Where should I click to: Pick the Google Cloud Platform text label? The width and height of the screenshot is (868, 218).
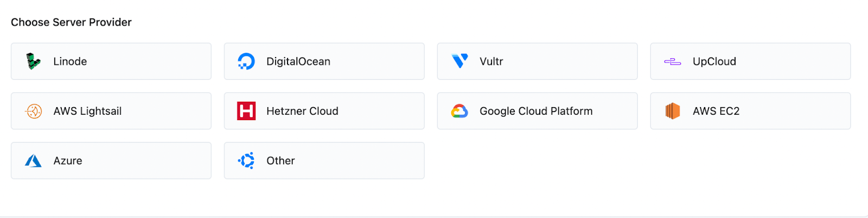click(x=536, y=111)
